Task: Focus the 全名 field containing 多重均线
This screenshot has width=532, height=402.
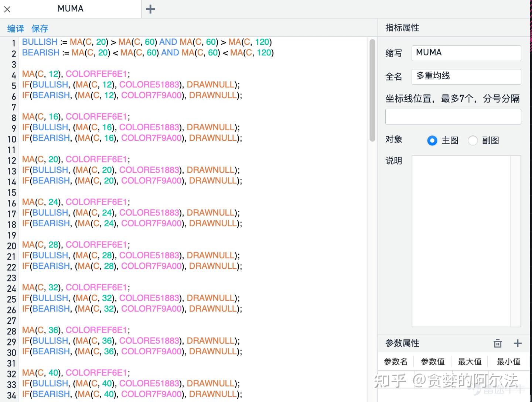Action: [466, 77]
